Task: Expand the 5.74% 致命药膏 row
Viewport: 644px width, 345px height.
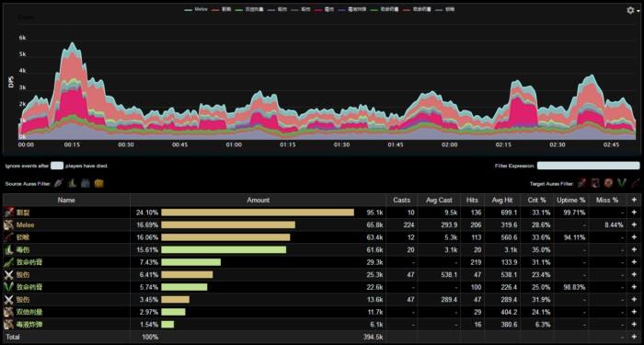Action: click(x=634, y=287)
